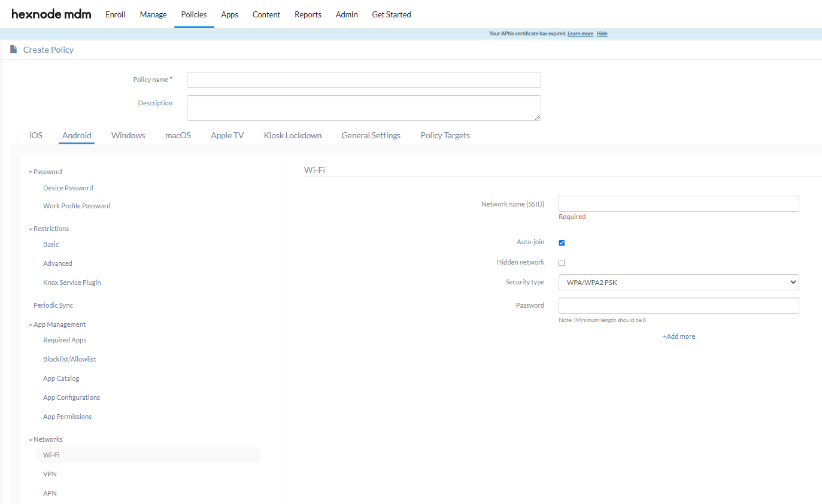
Task: Switch to the iOS platform tab
Action: (36, 135)
